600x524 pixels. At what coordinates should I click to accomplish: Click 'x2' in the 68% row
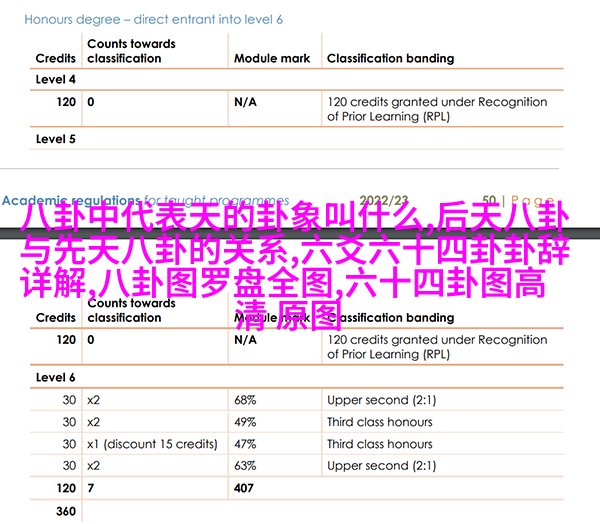(x=93, y=400)
